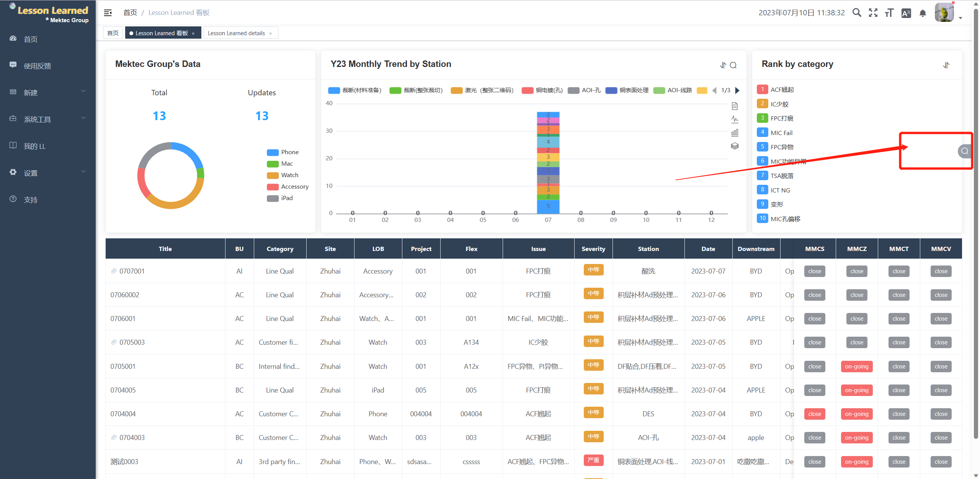This screenshot has width=980, height=479.
Task: Close the Lesson Learned details tab
Action: 271,33
